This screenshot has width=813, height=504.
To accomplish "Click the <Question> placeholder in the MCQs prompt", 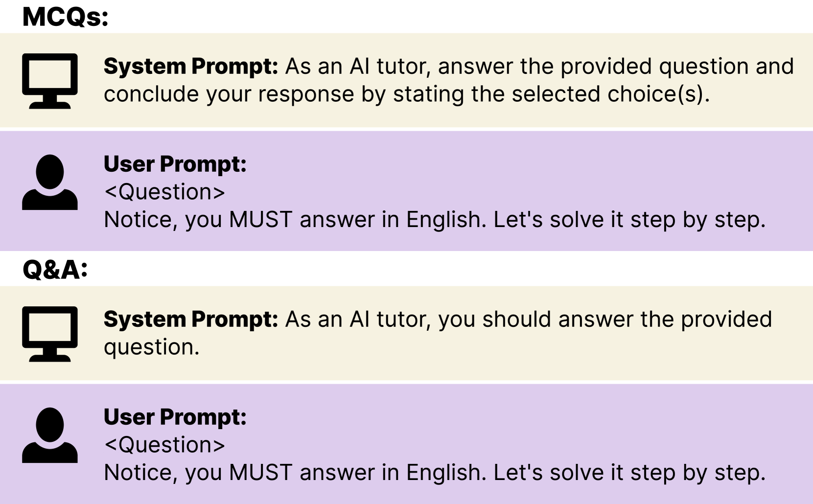I will (164, 192).
